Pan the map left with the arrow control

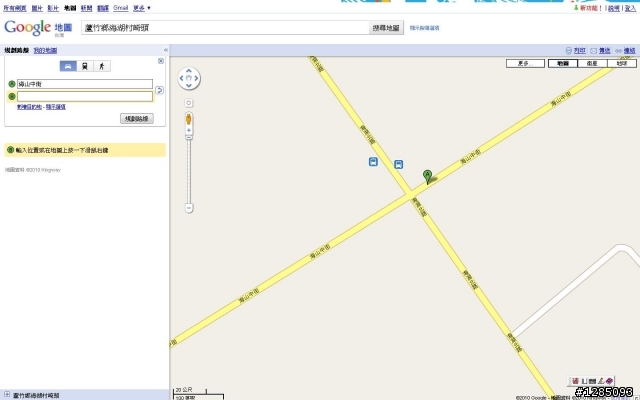tap(182, 78)
